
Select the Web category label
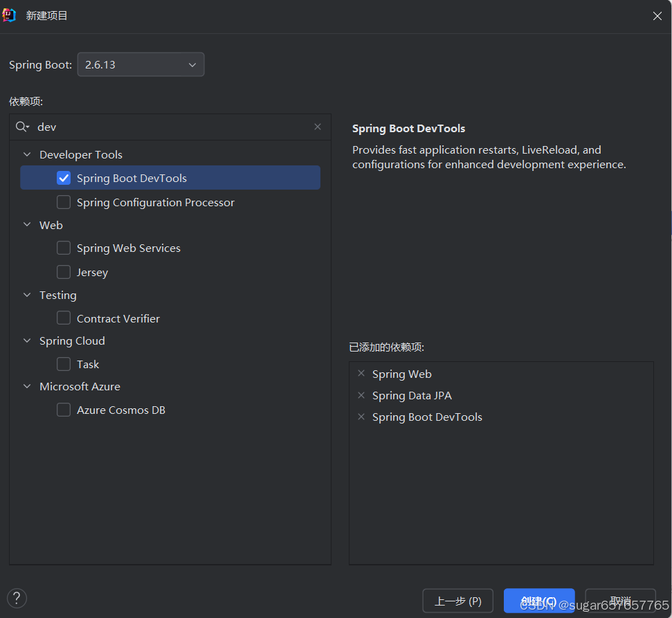51,225
